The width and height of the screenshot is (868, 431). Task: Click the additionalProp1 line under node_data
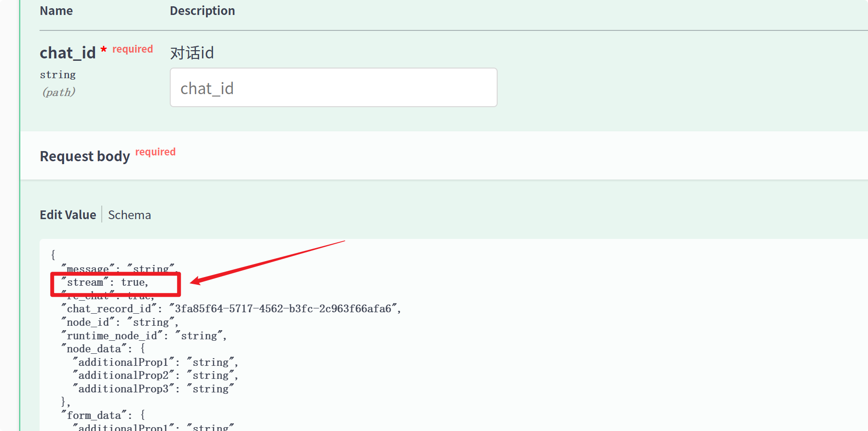click(155, 362)
